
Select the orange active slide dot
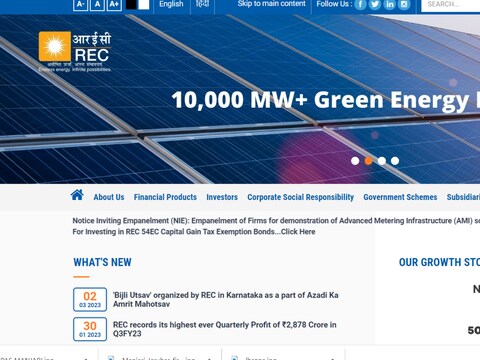pyautogui.click(x=368, y=161)
